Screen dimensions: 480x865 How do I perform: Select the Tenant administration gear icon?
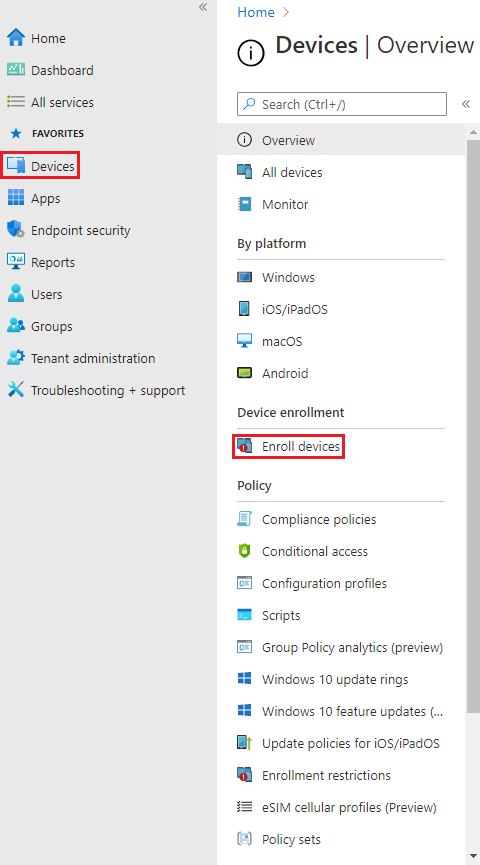tap(16, 358)
